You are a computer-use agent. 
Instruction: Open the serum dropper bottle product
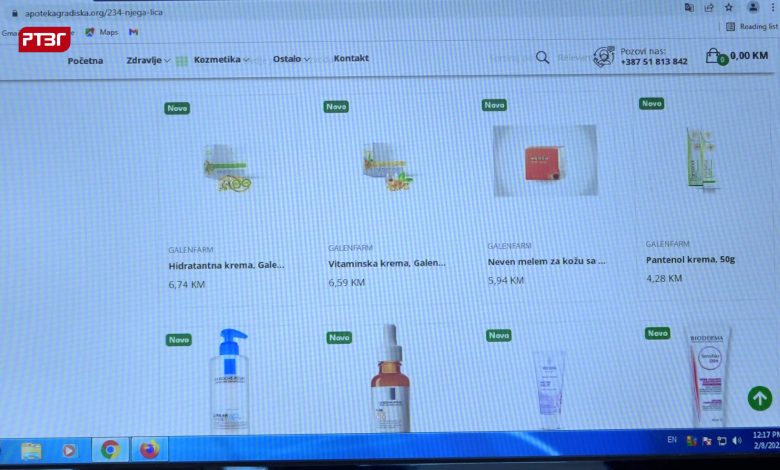(x=390, y=378)
